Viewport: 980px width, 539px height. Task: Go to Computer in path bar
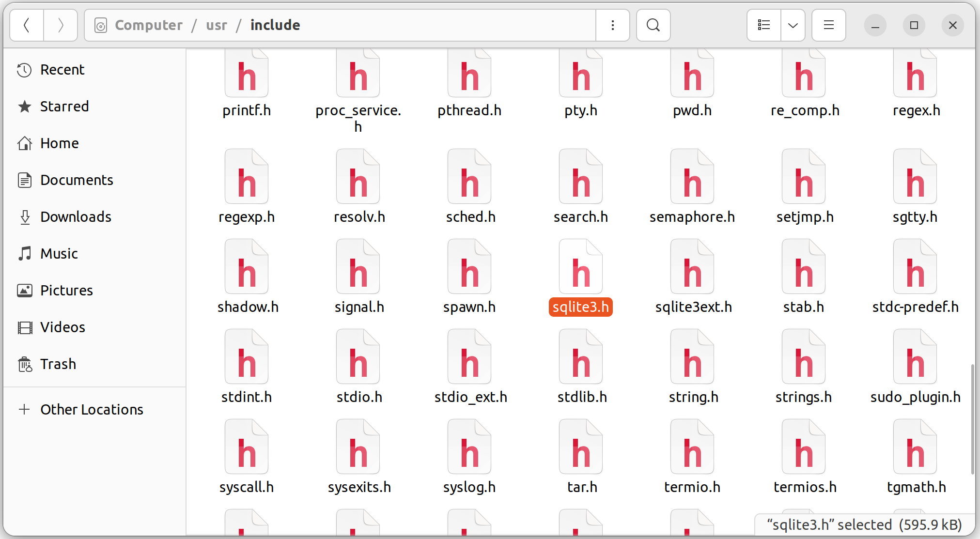click(x=148, y=25)
